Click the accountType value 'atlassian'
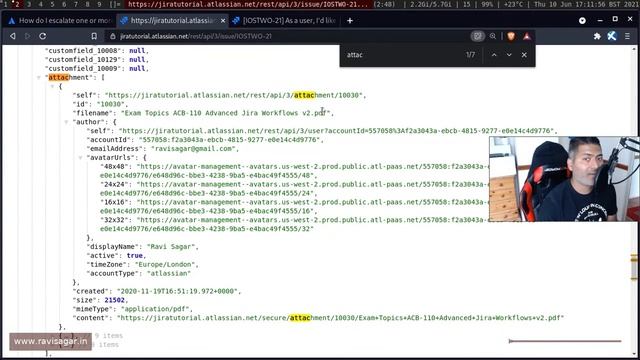 169,273
